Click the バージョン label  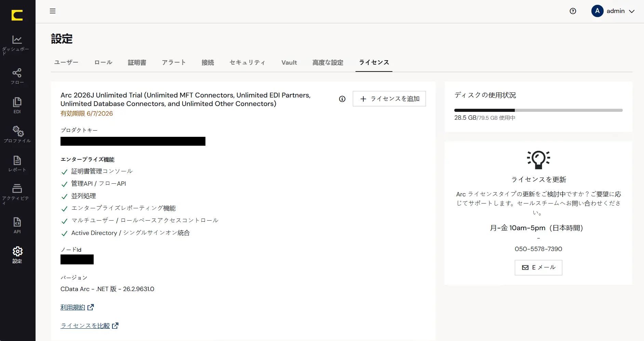tap(74, 278)
